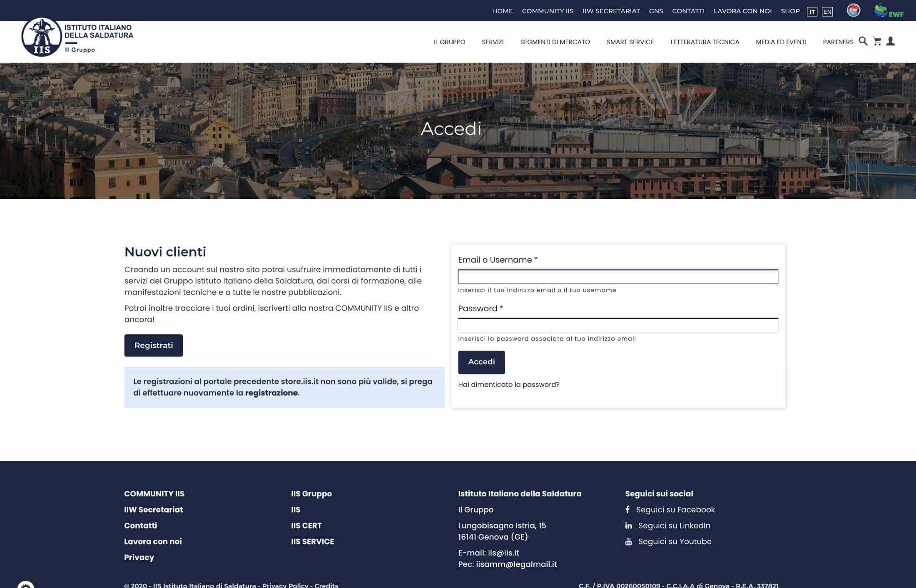The height and width of the screenshot is (588, 916).
Task: Open Credits in copyright line
Action: (326, 585)
